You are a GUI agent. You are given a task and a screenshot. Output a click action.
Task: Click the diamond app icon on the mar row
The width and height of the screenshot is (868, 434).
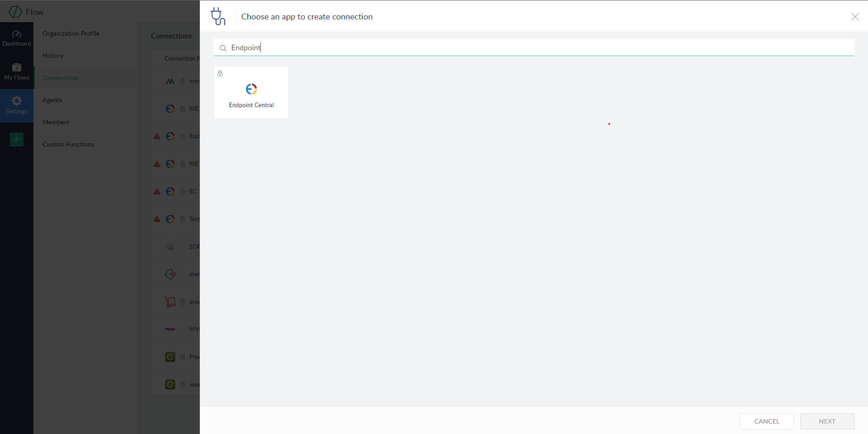170,274
